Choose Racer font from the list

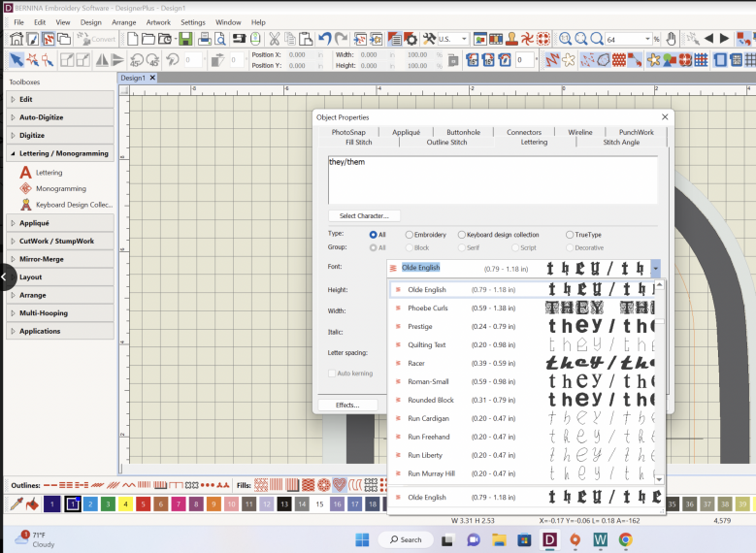coord(416,363)
